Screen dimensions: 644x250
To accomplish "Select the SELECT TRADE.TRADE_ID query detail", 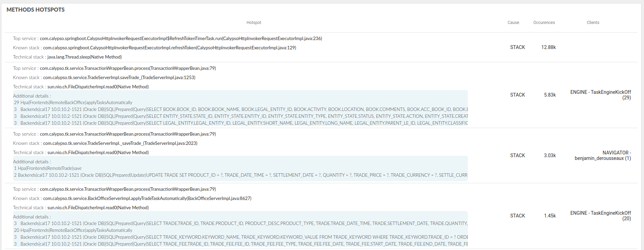I will point(241,223).
